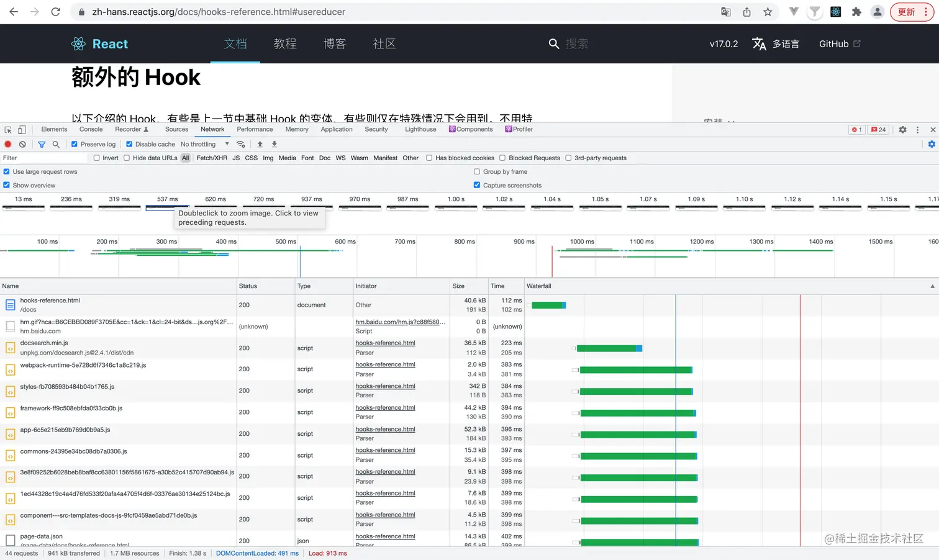
Task: Reload the page with refresh icon
Action: click(x=55, y=12)
